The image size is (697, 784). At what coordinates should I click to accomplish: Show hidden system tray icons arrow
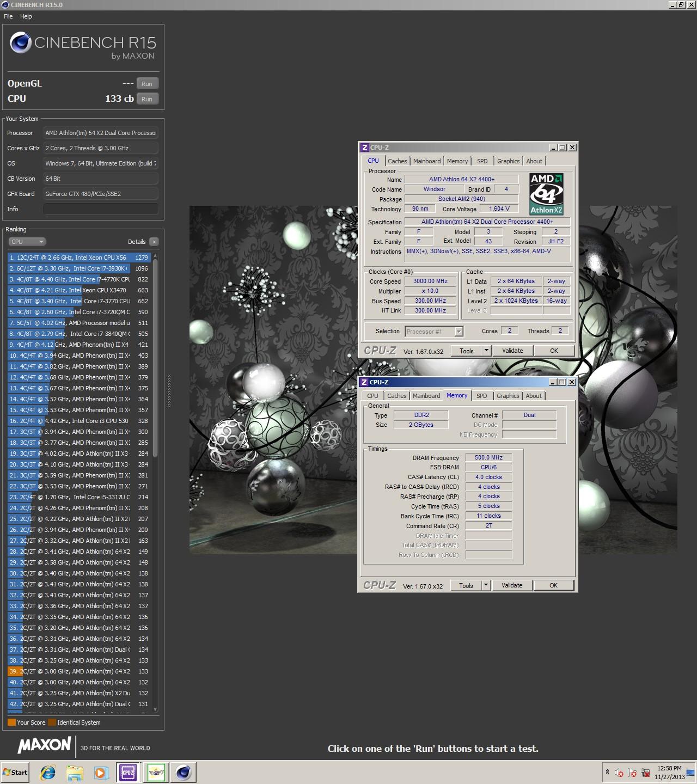coord(607,773)
